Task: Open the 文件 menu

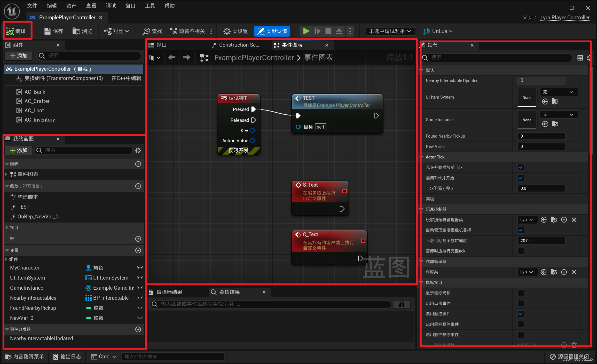Action: [32, 6]
